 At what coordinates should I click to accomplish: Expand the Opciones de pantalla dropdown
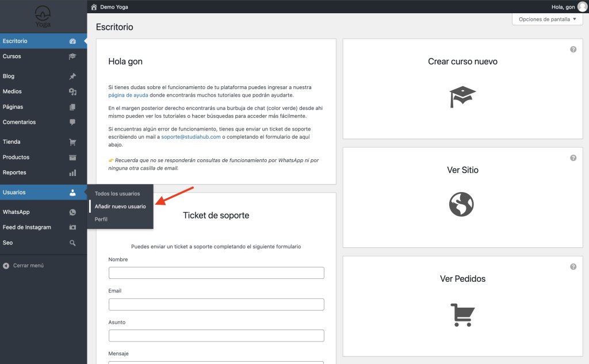pyautogui.click(x=547, y=20)
